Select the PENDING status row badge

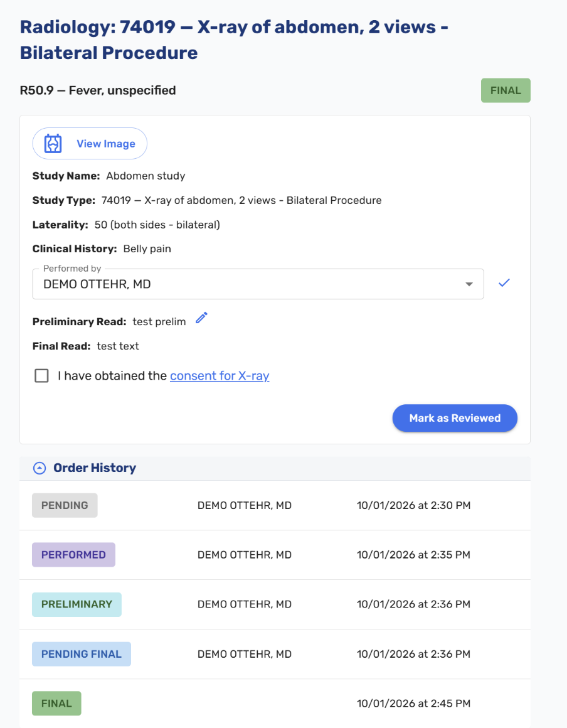pyautogui.click(x=65, y=505)
